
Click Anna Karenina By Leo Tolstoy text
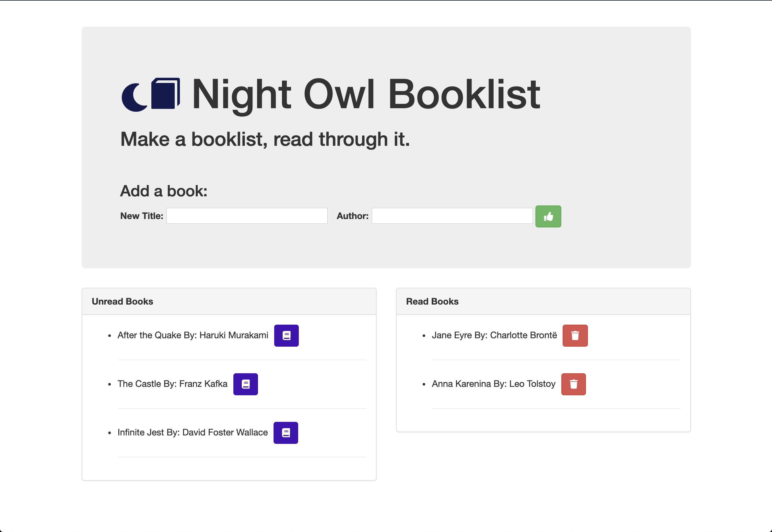(493, 384)
